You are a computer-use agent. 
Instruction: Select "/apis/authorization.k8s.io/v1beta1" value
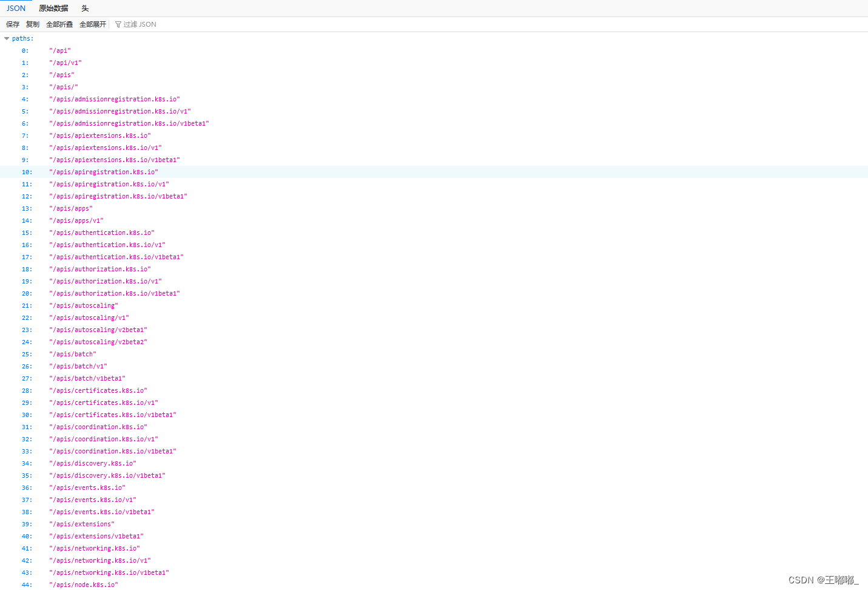115,293
